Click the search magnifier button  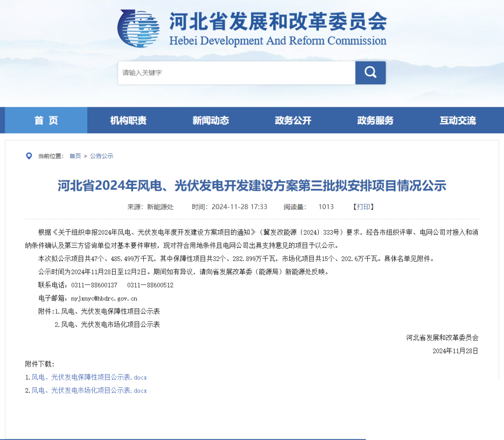[x=370, y=73]
